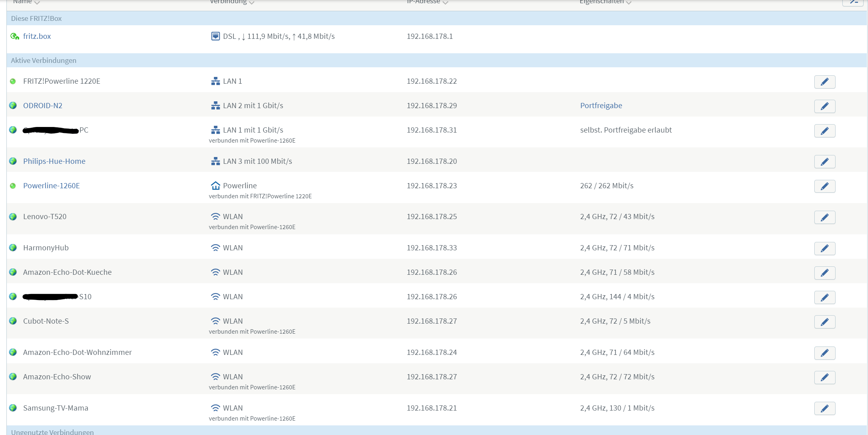
Task: Edit the FRITZ!Powerline 1220E entry
Action: point(824,82)
